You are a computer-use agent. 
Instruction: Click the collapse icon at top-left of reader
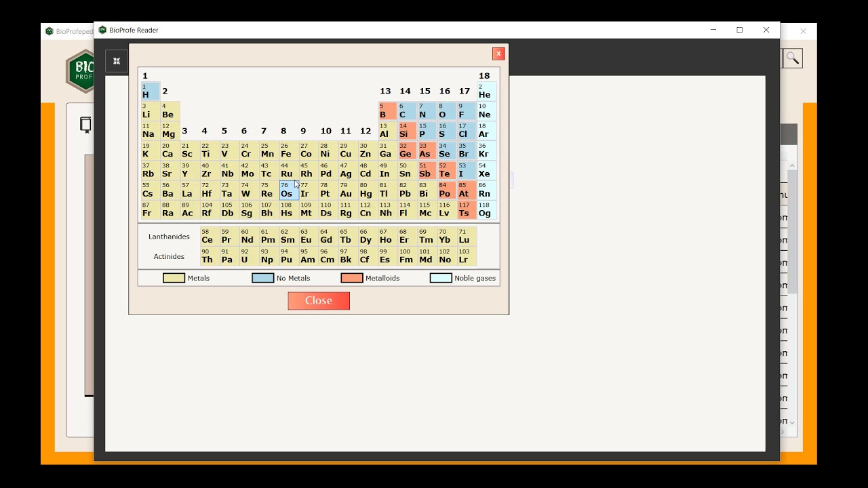[117, 61]
